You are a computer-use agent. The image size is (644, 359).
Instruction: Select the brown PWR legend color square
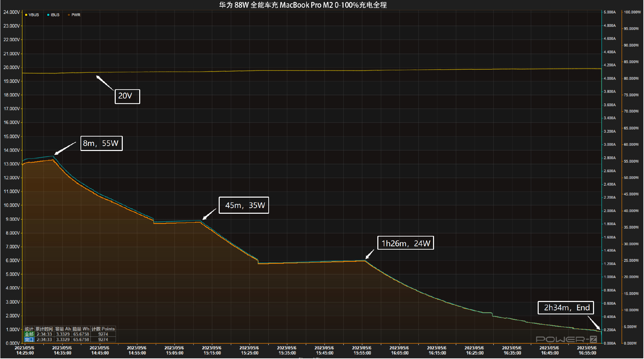click(x=69, y=15)
